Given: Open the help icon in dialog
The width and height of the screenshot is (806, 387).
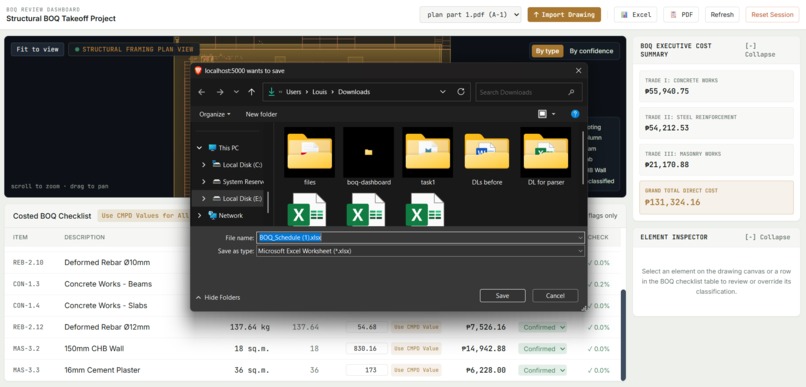Looking at the screenshot, I should pyautogui.click(x=575, y=114).
